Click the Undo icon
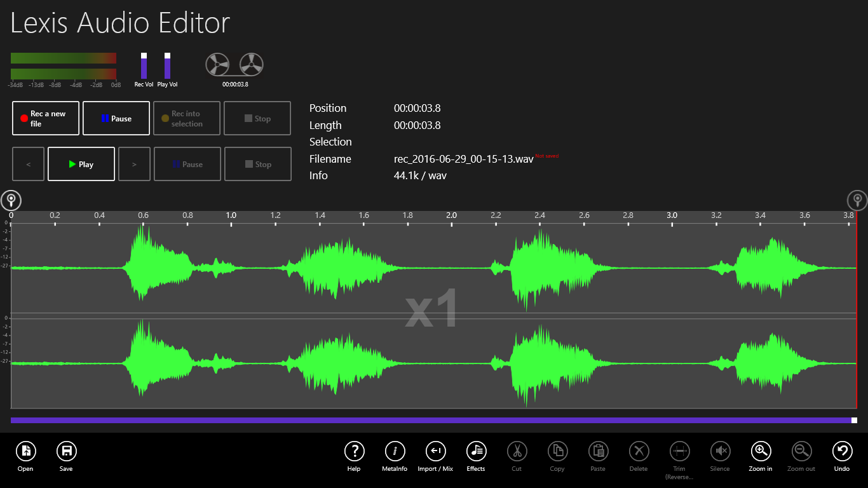Image resolution: width=868 pixels, height=488 pixels. pos(842,451)
